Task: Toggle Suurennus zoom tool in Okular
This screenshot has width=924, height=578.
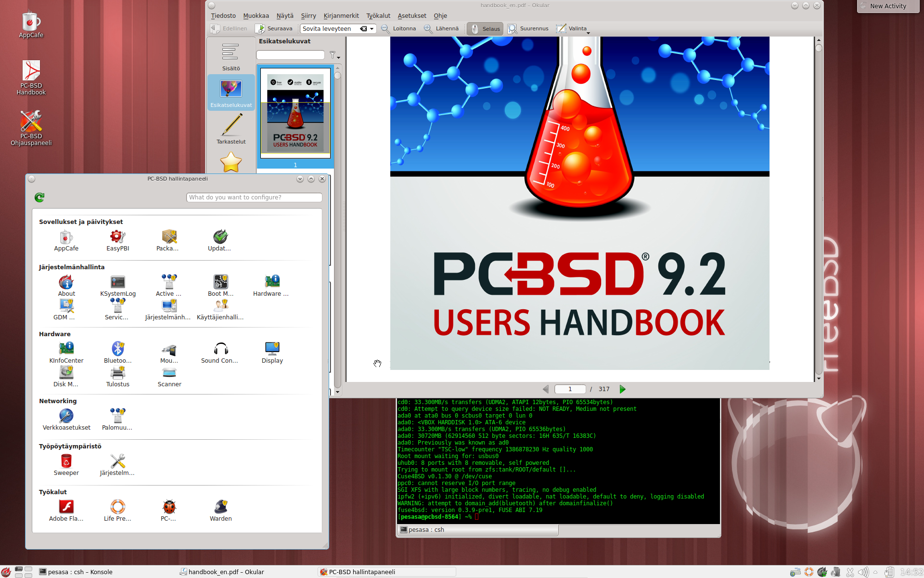Action: click(x=528, y=29)
